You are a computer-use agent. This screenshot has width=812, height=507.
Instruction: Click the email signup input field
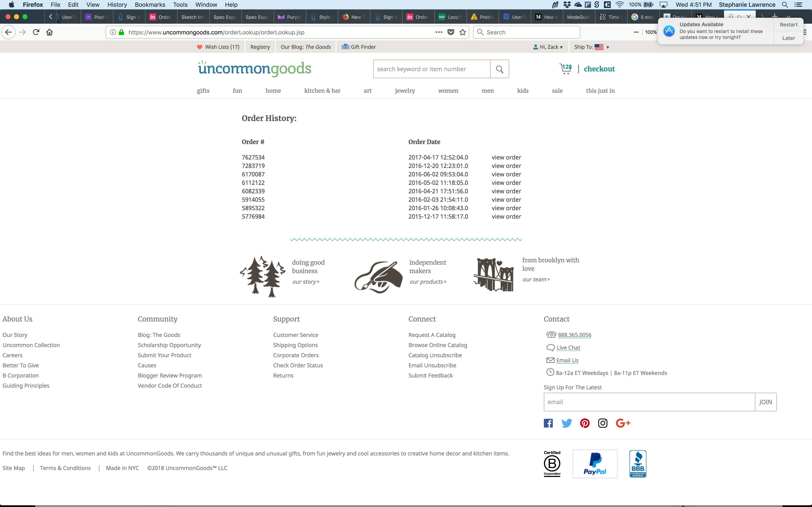649,402
